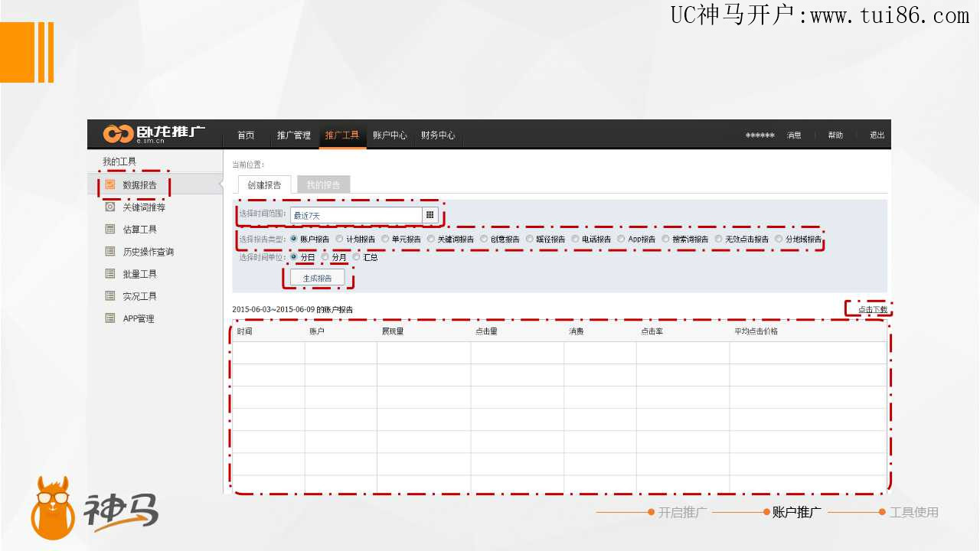
Task: Open 数据报告 via its sidebar icon
Action: coord(110,184)
